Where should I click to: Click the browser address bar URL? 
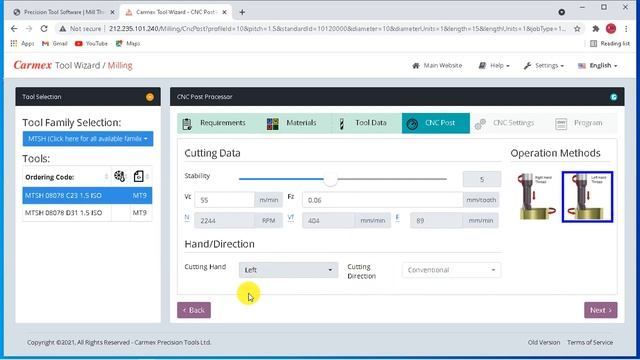(x=337, y=29)
